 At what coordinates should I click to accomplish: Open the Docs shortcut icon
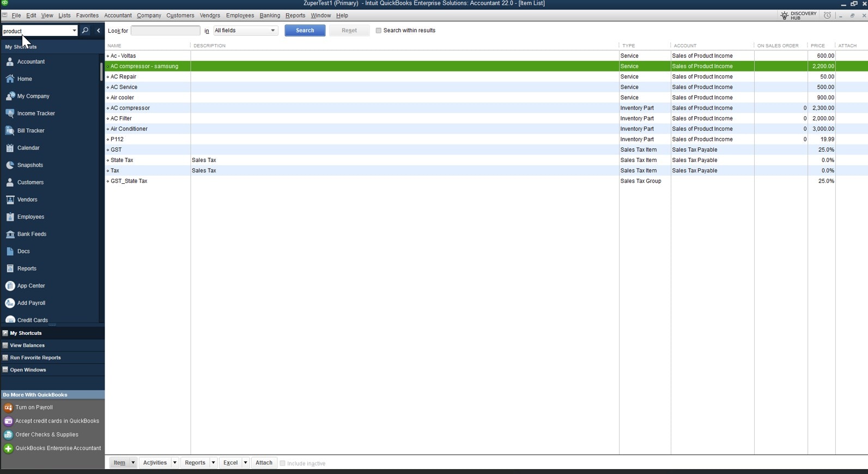[x=10, y=251]
